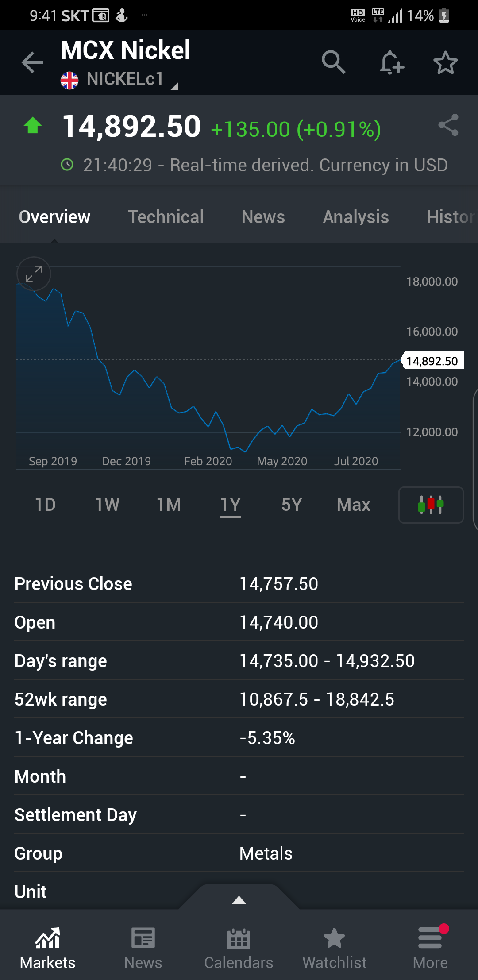Image resolution: width=478 pixels, height=980 pixels.
Task: Tap the green clock icon by timestamp
Action: 67,165
